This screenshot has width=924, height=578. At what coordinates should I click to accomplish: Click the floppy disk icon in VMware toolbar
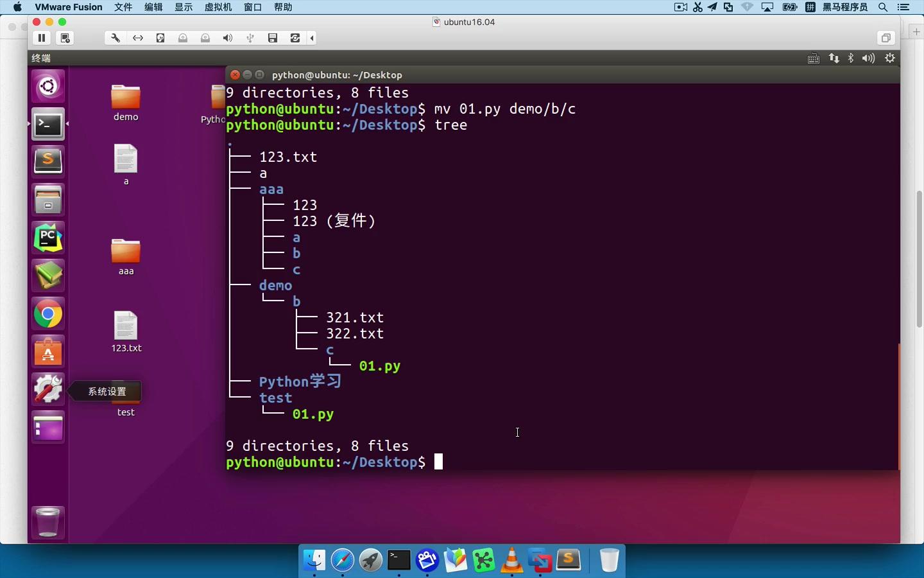(273, 38)
